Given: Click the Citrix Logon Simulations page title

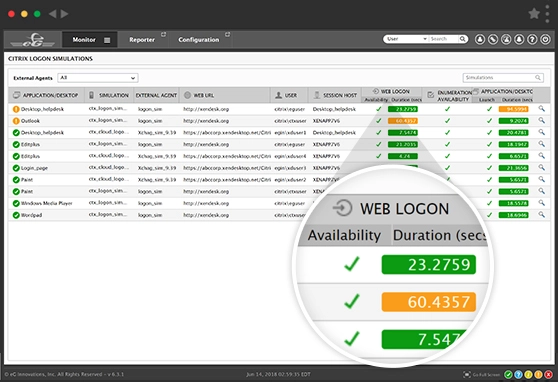Looking at the screenshot, I should [x=50, y=59].
